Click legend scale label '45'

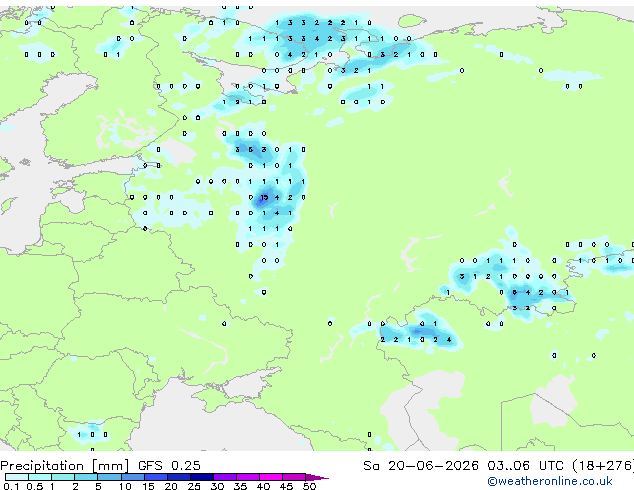[x=286, y=486]
